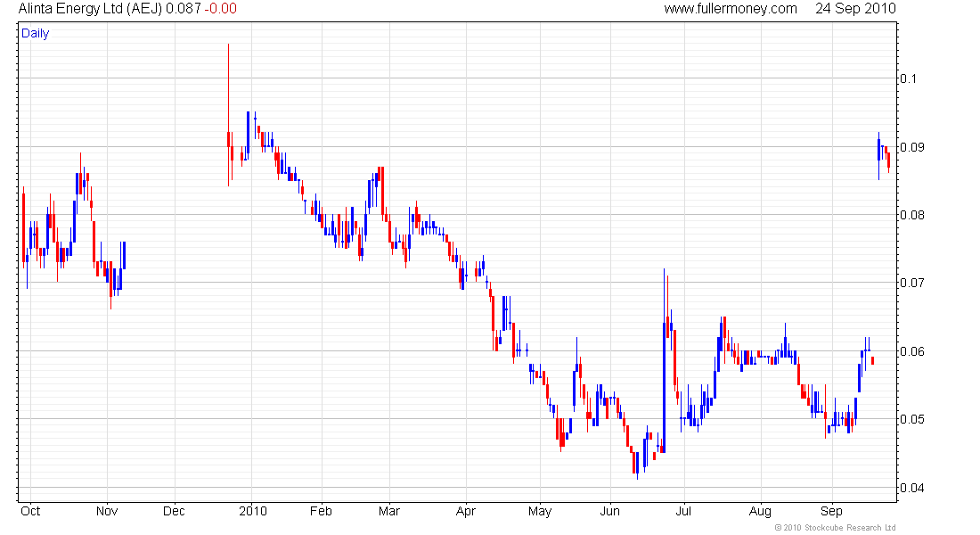Click the 24 Sep 2010 date
Viewport: 980px width, 535px height.
pyautogui.click(x=855, y=9)
